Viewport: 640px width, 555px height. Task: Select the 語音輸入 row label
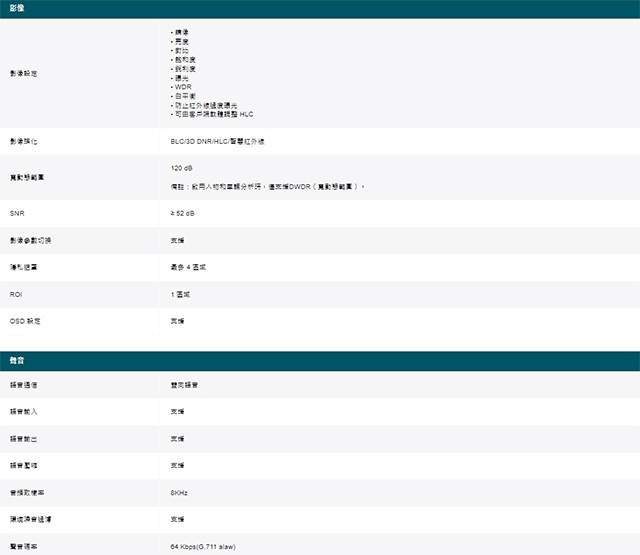click(25, 412)
